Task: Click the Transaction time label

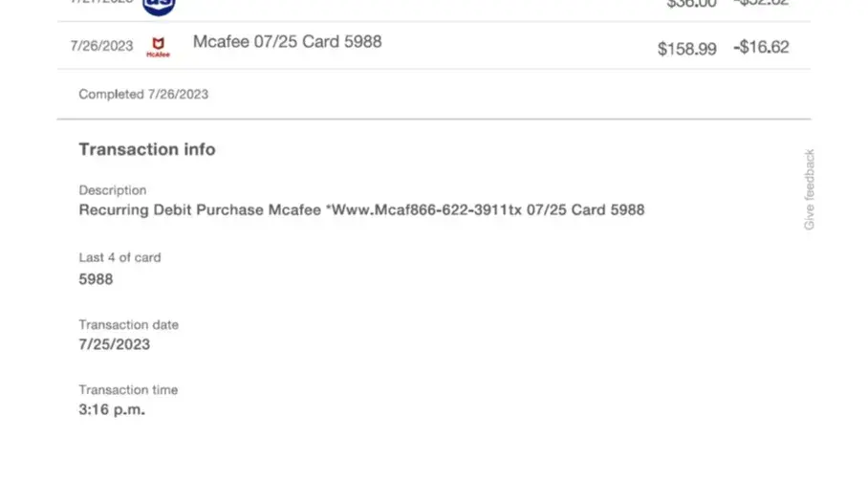Action: [128, 389]
